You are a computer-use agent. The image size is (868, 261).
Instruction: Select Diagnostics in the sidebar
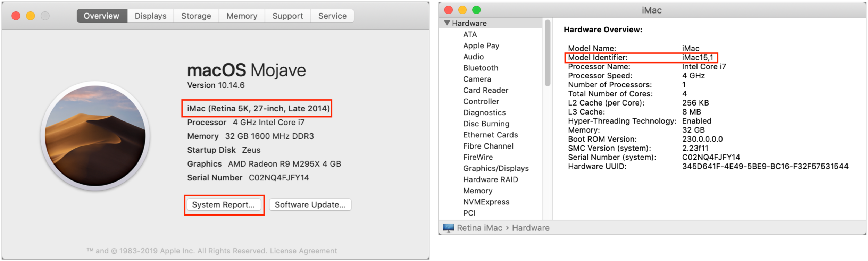coord(484,112)
